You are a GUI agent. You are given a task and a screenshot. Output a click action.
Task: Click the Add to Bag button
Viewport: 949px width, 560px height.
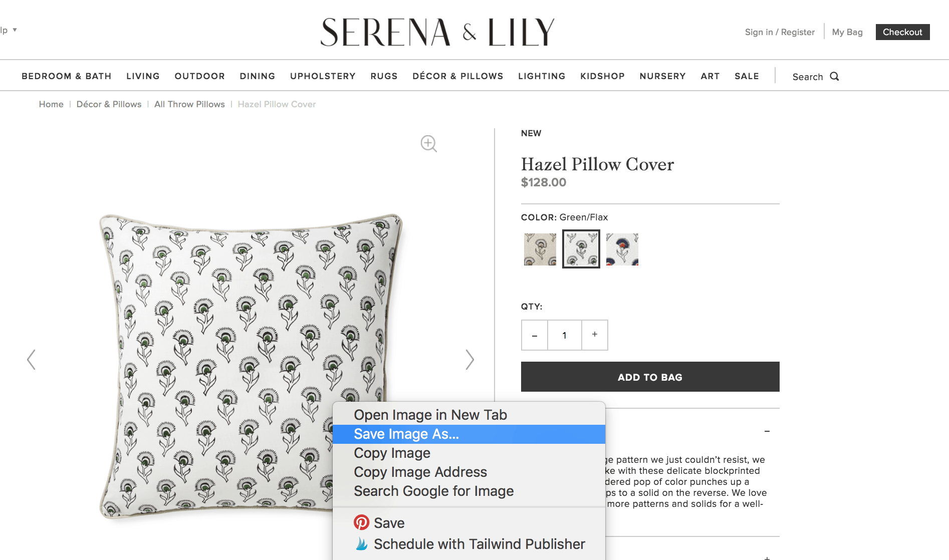pos(650,377)
